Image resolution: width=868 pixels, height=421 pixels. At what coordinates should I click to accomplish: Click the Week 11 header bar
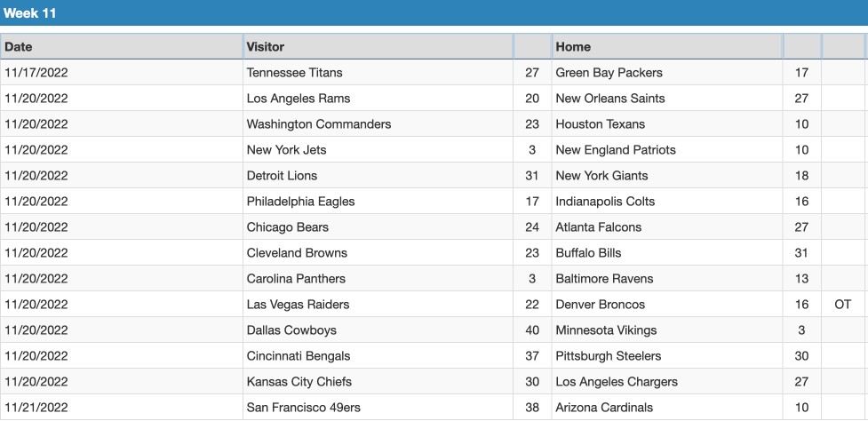pyautogui.click(x=434, y=12)
